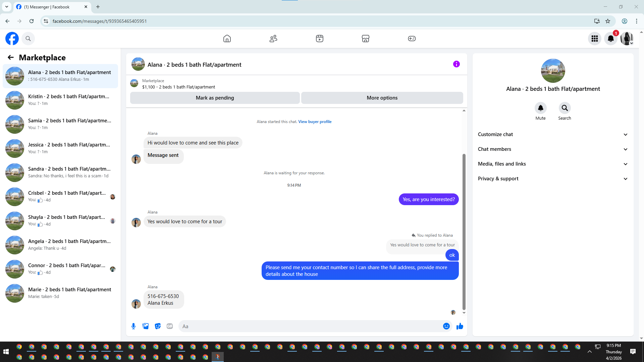Open the account profile picture menu

click(627, 39)
